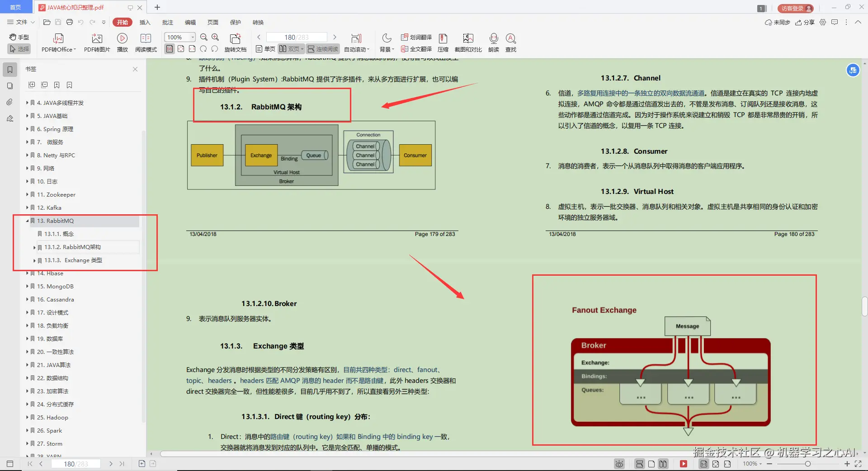Click the document's vertical scrollbar thumb
The image size is (868, 471).
864,306
